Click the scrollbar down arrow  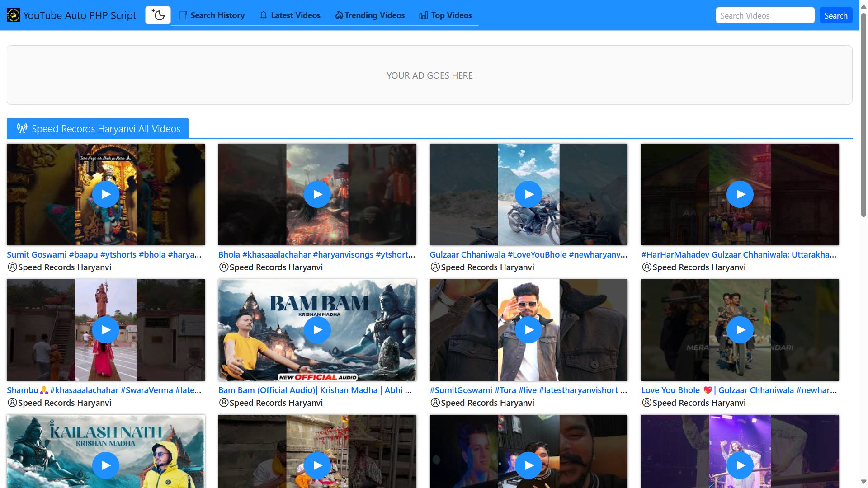pyautogui.click(x=863, y=482)
